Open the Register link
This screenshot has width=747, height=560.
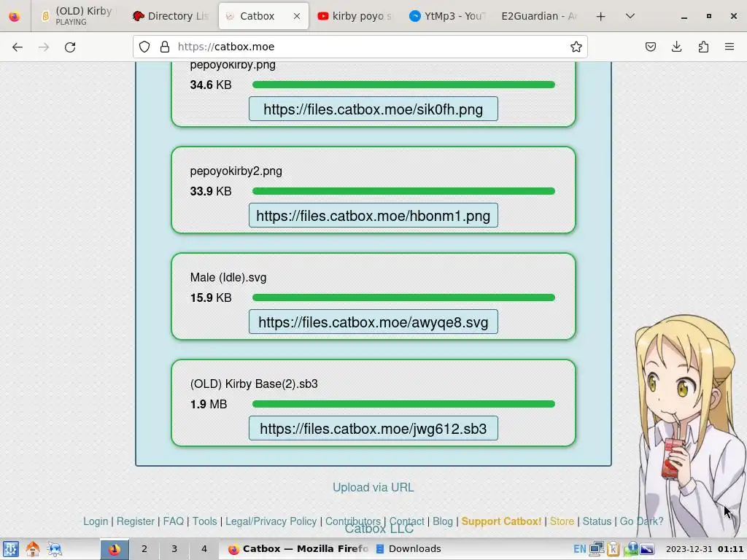tap(135, 521)
